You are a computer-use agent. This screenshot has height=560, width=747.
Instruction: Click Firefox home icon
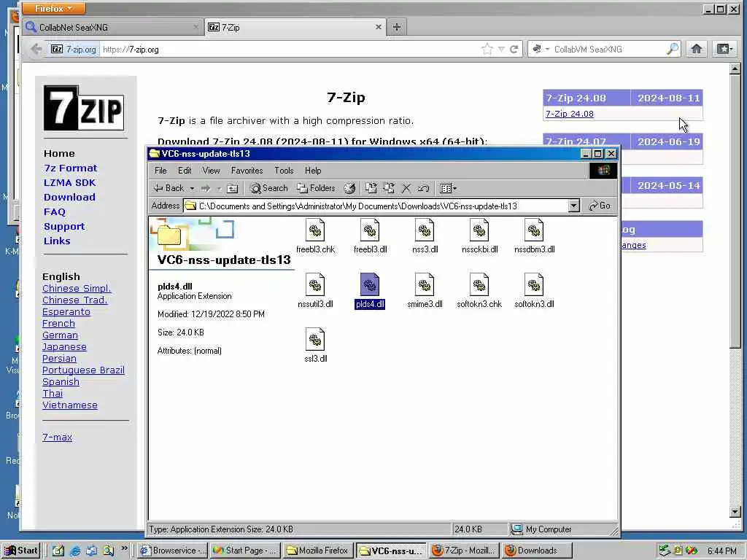(x=697, y=49)
